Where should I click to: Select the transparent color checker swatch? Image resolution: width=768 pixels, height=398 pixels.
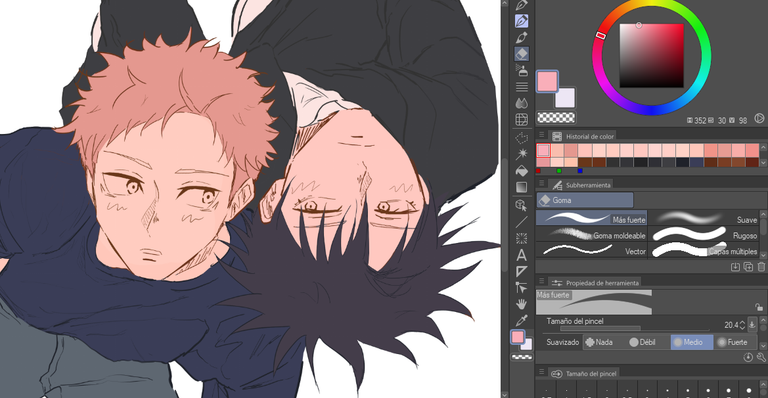(556, 117)
